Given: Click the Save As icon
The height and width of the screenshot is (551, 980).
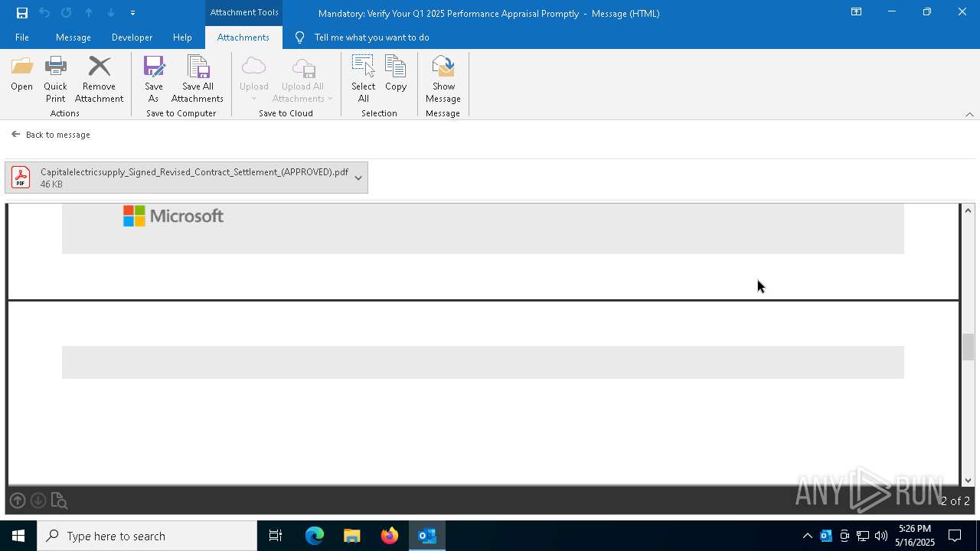Looking at the screenshot, I should 154,80.
